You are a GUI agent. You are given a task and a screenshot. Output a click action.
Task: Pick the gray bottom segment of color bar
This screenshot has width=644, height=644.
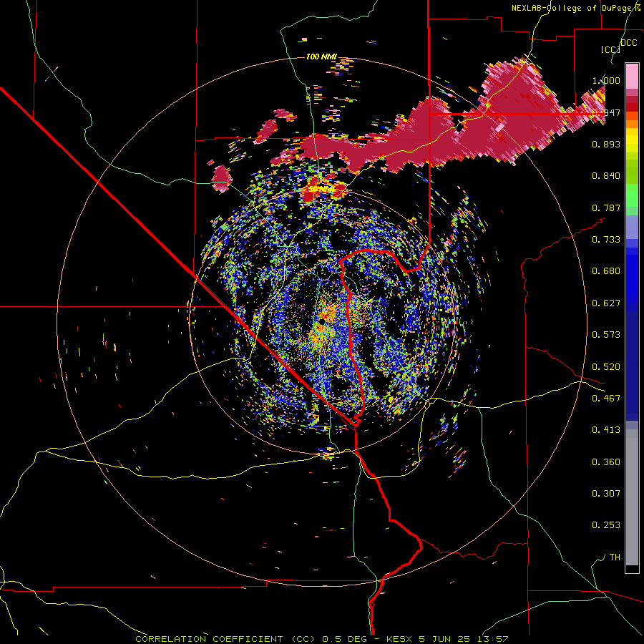(x=632, y=497)
